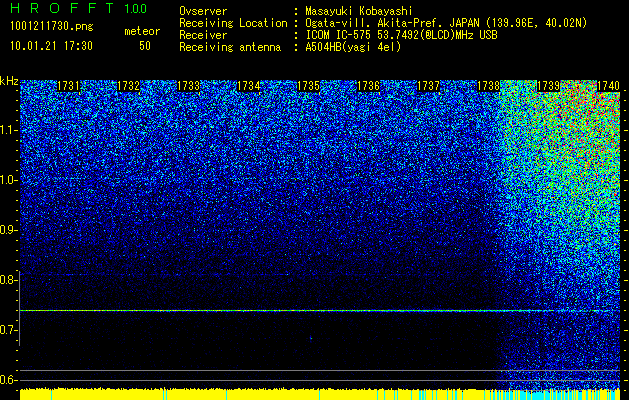Click the observer name Masayuki Kobayashi

point(359,11)
